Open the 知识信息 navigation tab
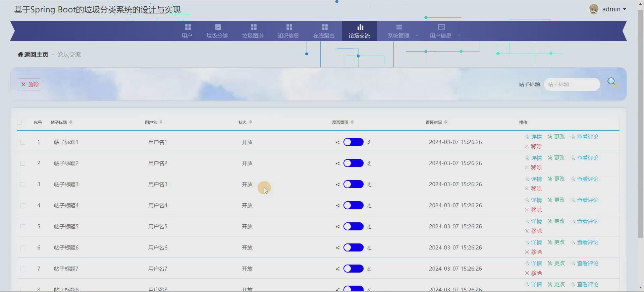The height and width of the screenshot is (292, 644). [x=288, y=31]
